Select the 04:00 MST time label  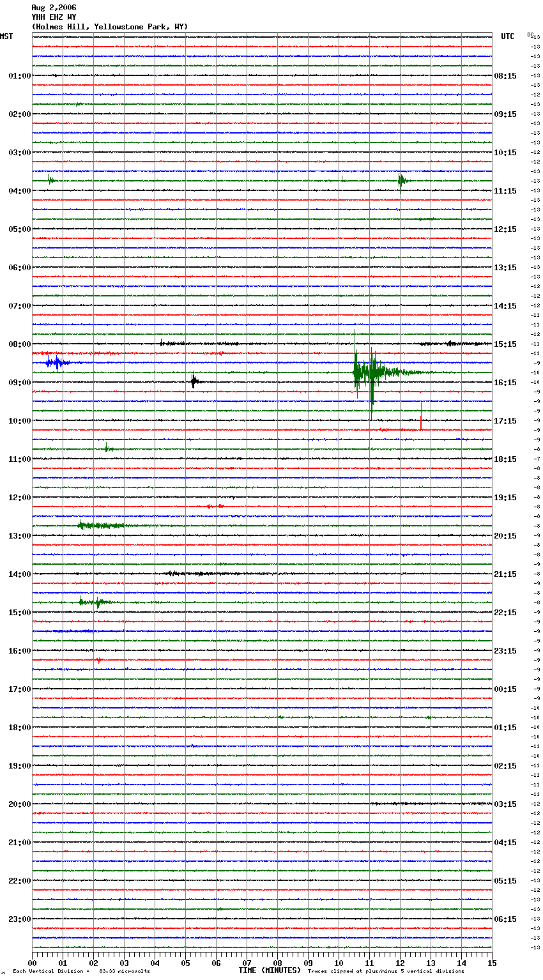[x=20, y=191]
